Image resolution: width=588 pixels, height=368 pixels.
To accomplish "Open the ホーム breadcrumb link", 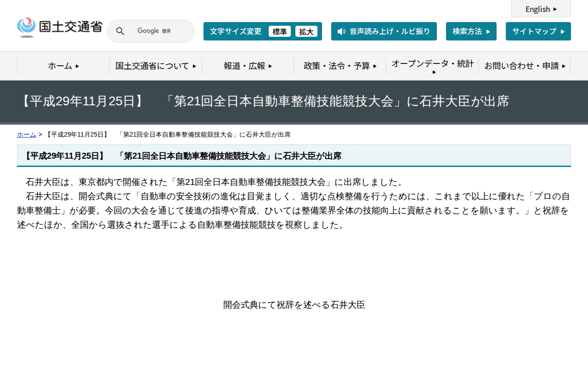I will [26, 134].
